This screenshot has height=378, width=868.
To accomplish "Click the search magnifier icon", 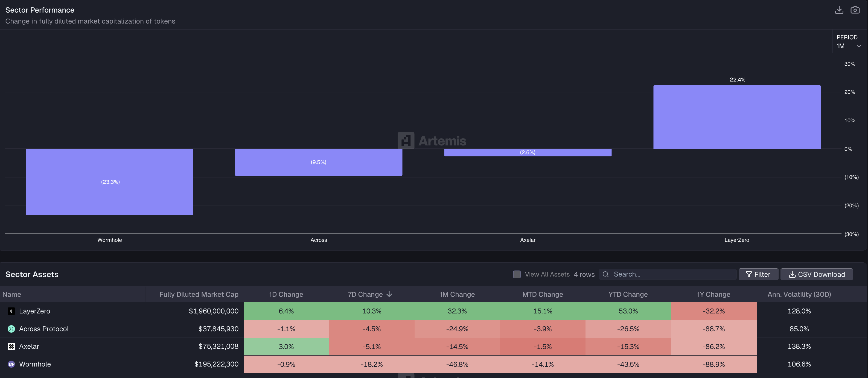I will [x=605, y=274].
